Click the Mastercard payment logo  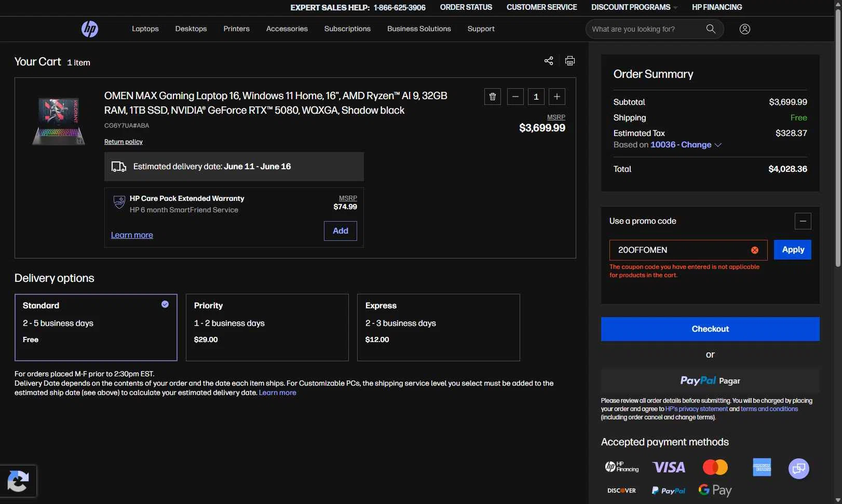[715, 467]
